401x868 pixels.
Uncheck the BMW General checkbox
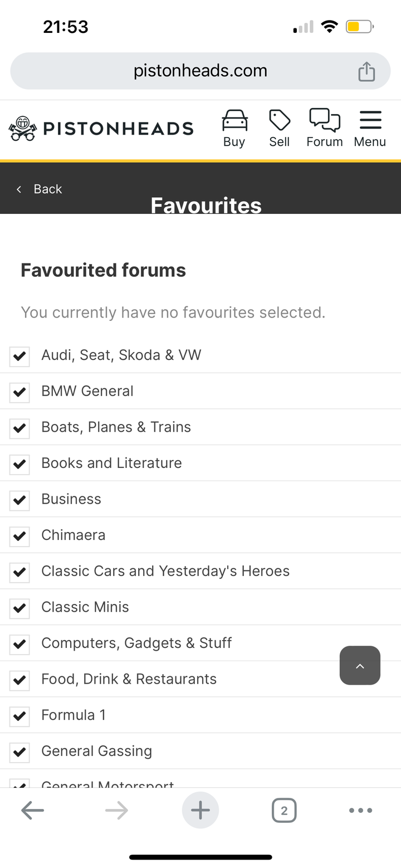pos(19,392)
